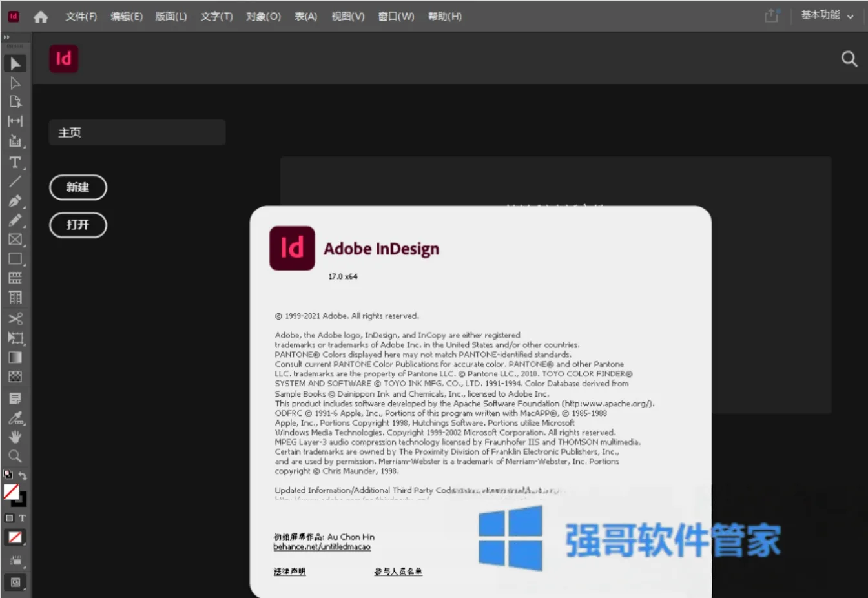Open the 版面(L) menu
Viewport: 868px width, 598px height.
(171, 17)
